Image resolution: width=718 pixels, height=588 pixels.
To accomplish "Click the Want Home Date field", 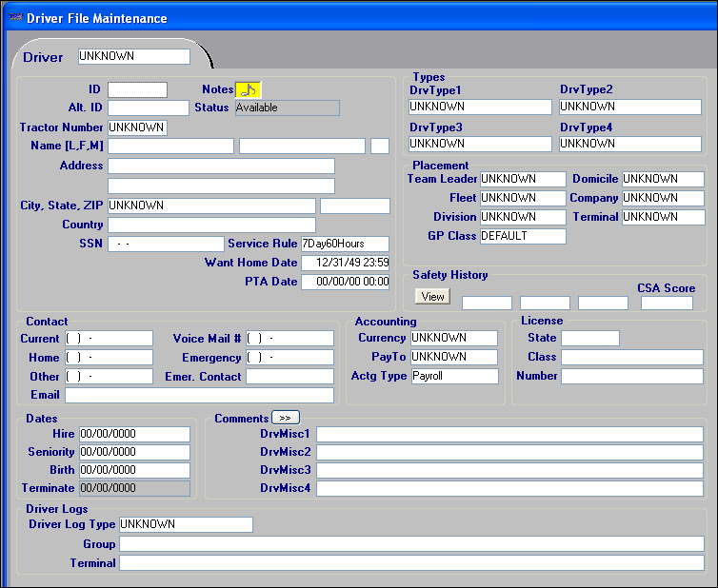I will (345, 263).
